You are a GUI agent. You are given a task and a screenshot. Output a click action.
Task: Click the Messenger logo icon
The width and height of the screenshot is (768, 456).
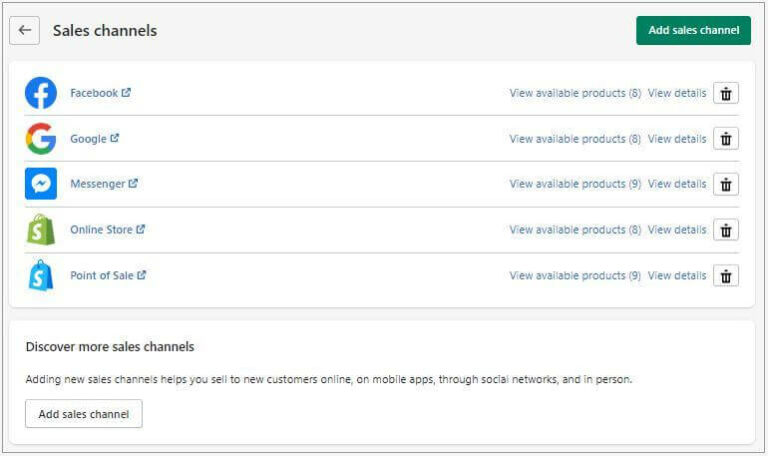tap(41, 184)
